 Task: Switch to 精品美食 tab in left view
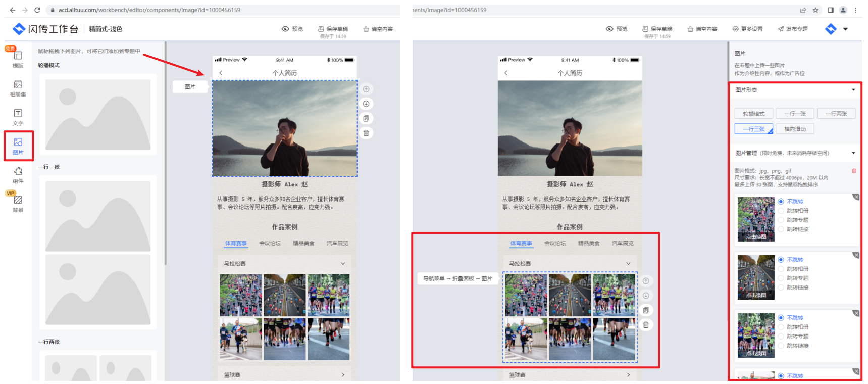click(x=303, y=244)
